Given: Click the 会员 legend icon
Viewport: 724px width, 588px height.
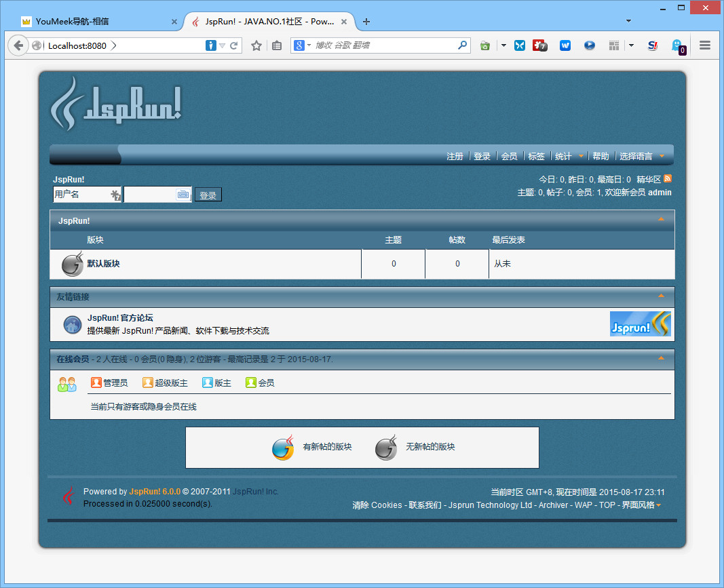Looking at the screenshot, I should tap(250, 382).
